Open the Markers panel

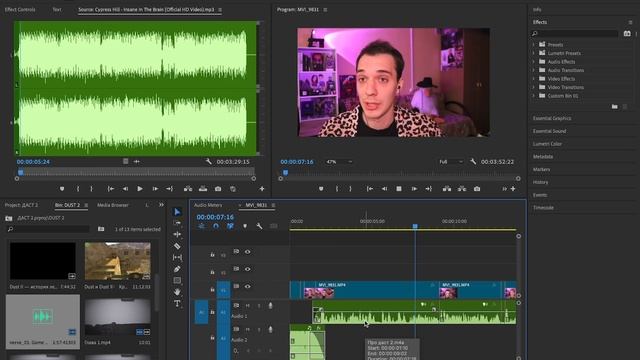click(x=542, y=169)
